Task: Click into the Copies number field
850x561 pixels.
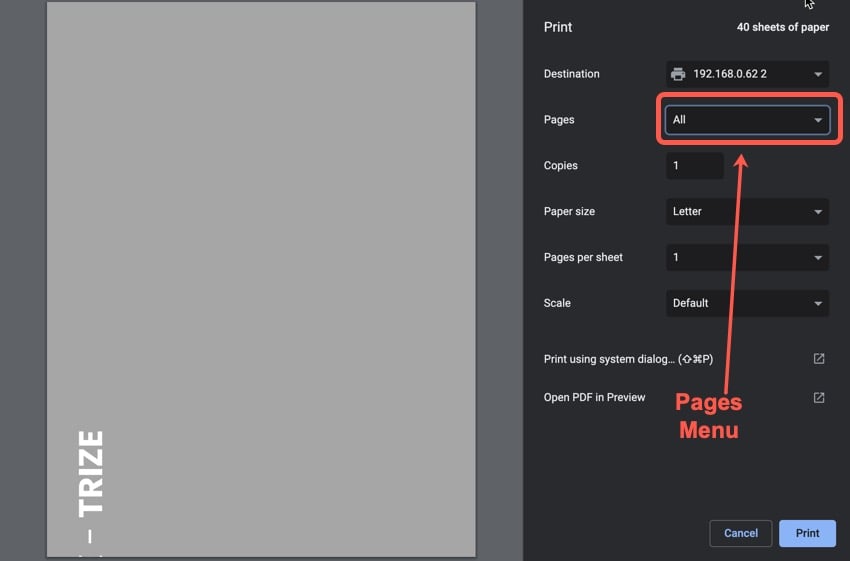Action: click(x=694, y=166)
